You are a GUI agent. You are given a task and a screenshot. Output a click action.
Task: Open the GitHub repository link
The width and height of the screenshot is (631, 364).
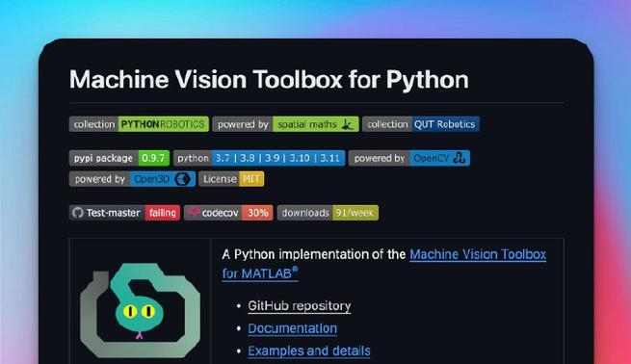[300, 306]
